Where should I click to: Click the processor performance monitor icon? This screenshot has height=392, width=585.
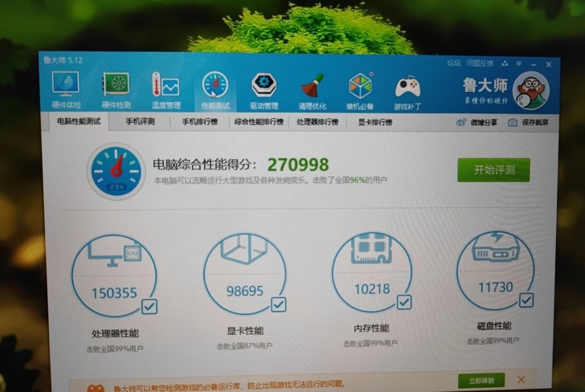pyautogui.click(x=115, y=253)
